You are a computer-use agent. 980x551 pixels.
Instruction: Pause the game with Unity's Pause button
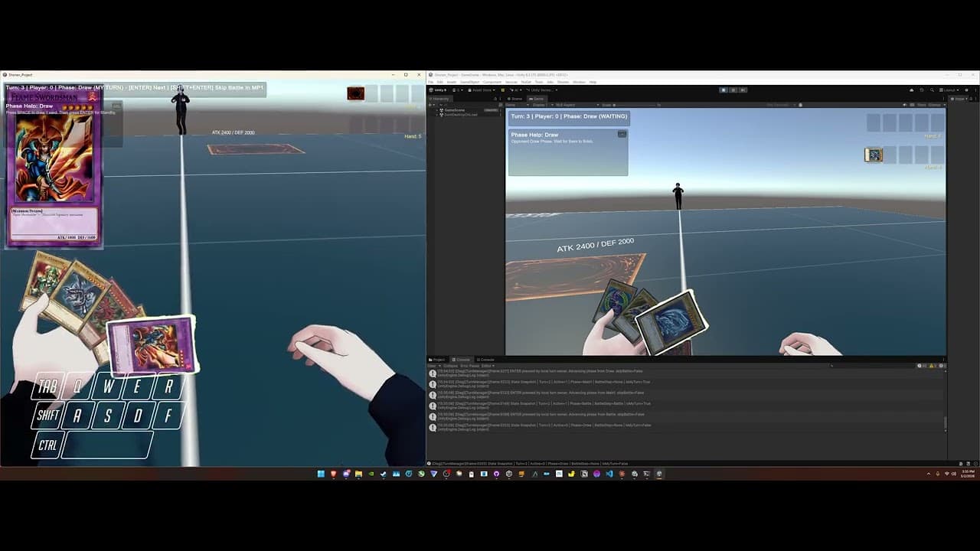click(x=733, y=90)
